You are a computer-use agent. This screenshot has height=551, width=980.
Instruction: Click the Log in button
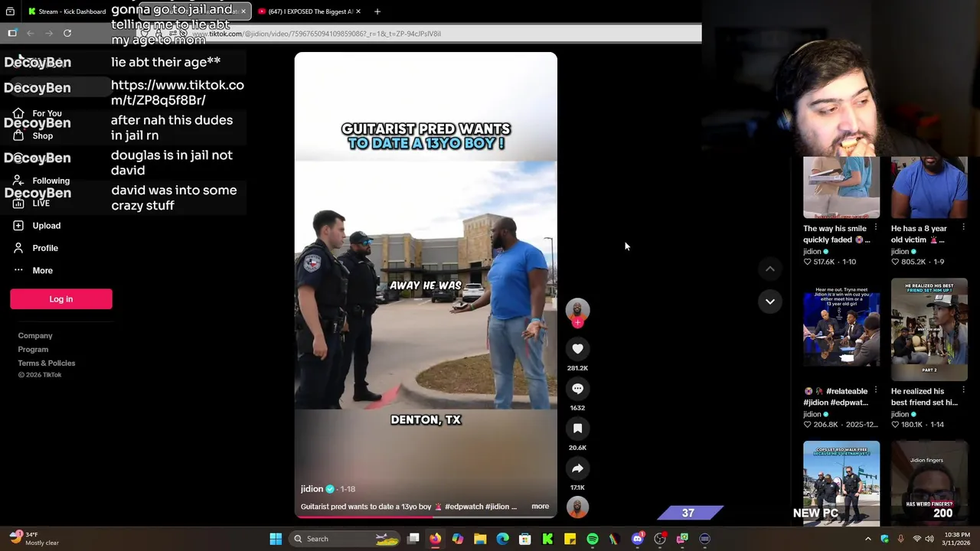click(61, 299)
